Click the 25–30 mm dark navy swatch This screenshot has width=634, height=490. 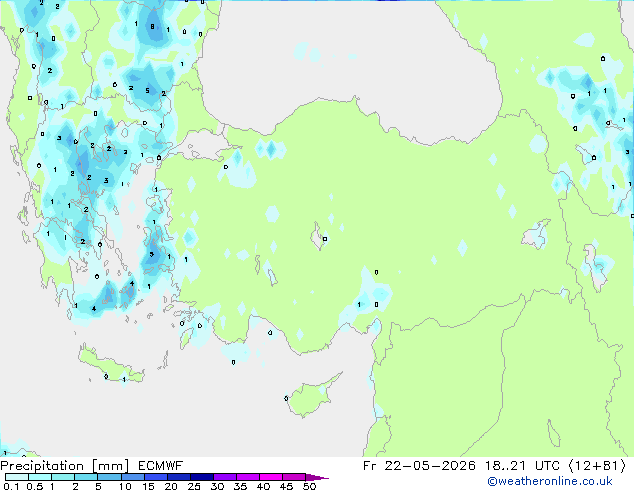(201, 477)
